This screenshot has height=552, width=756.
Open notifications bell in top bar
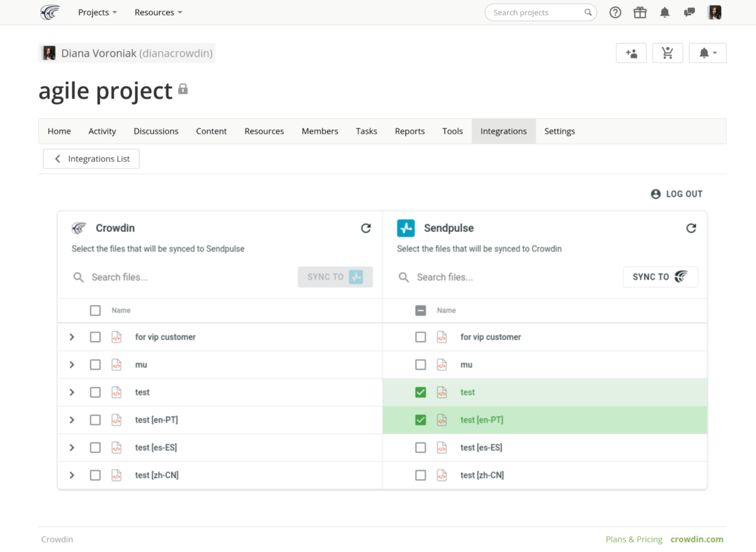point(665,13)
